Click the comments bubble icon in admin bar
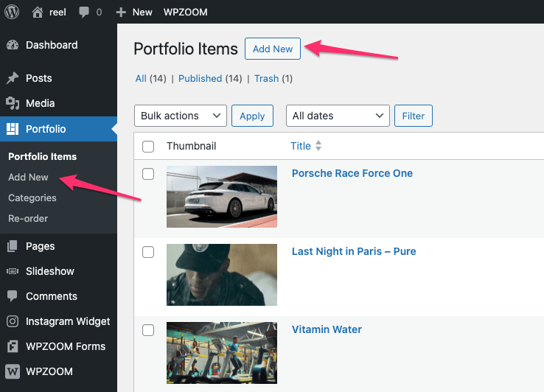Screen dimensions: 544x392 pos(83,13)
